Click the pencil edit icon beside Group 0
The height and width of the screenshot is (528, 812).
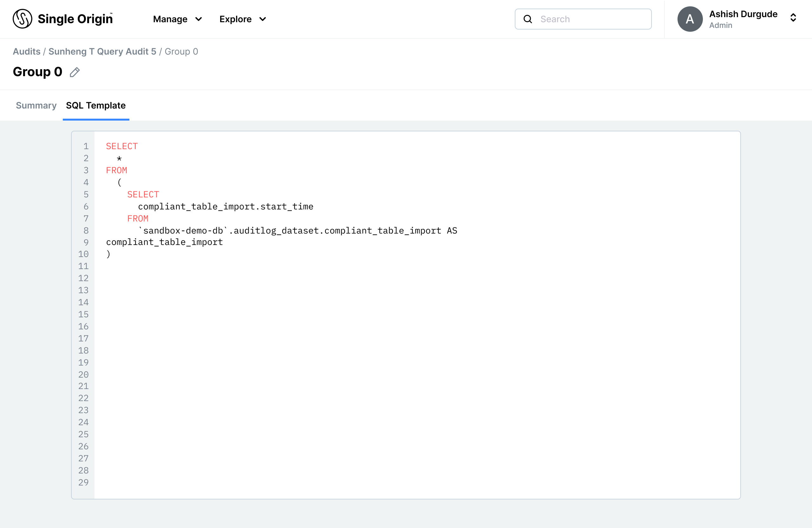pos(75,72)
